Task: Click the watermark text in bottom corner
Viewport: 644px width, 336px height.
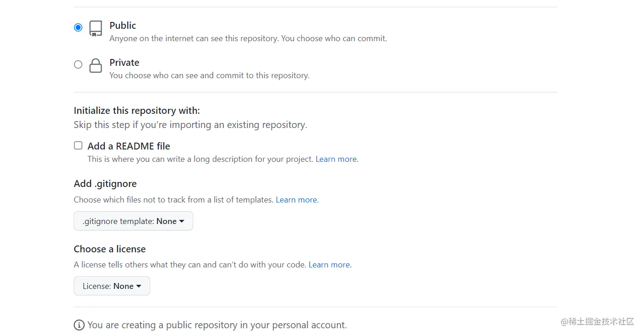Action: click(597, 322)
